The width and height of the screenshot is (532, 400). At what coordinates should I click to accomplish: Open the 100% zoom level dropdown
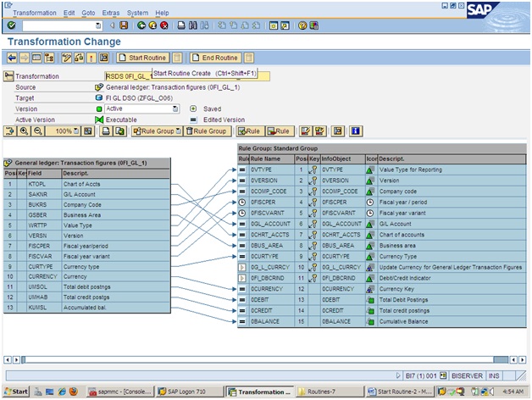[76, 131]
